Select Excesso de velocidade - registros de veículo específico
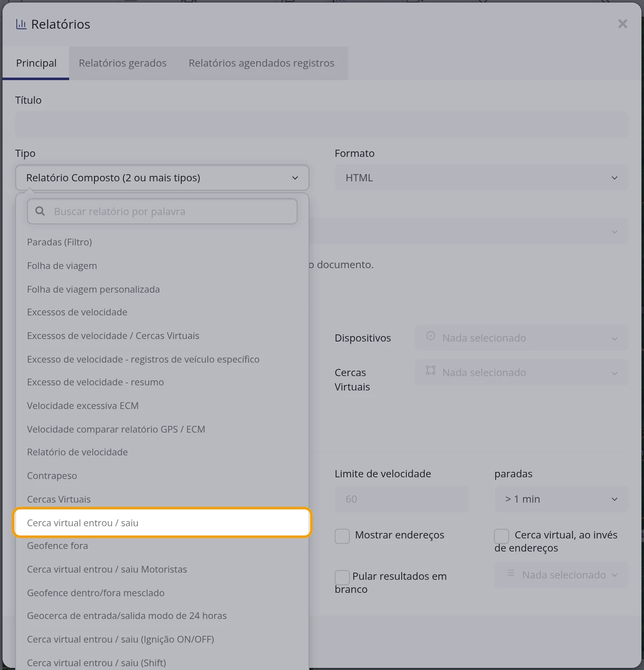Image resolution: width=644 pixels, height=670 pixels. [162, 359]
